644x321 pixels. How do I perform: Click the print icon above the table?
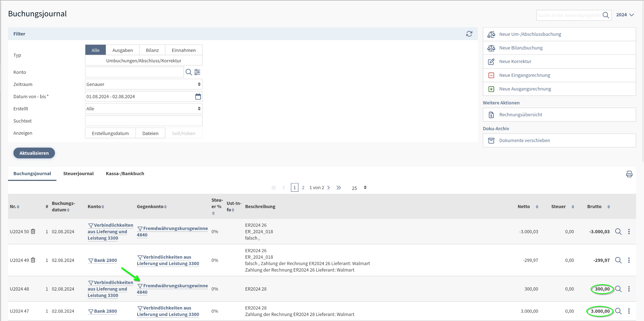pyautogui.click(x=629, y=174)
